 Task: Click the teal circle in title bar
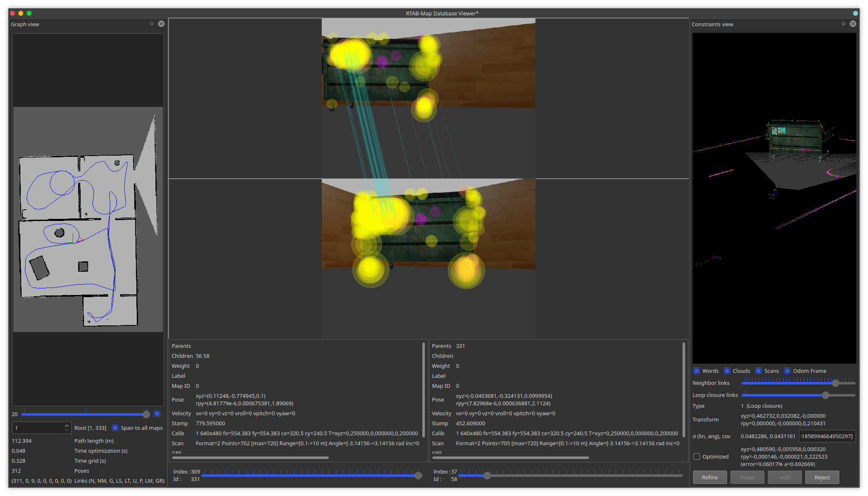[856, 13]
